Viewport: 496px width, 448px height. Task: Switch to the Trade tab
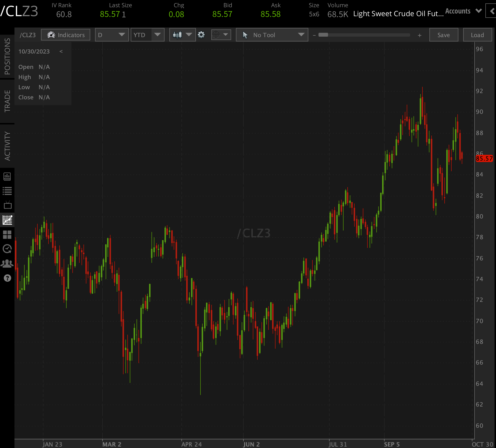pyautogui.click(x=7, y=101)
